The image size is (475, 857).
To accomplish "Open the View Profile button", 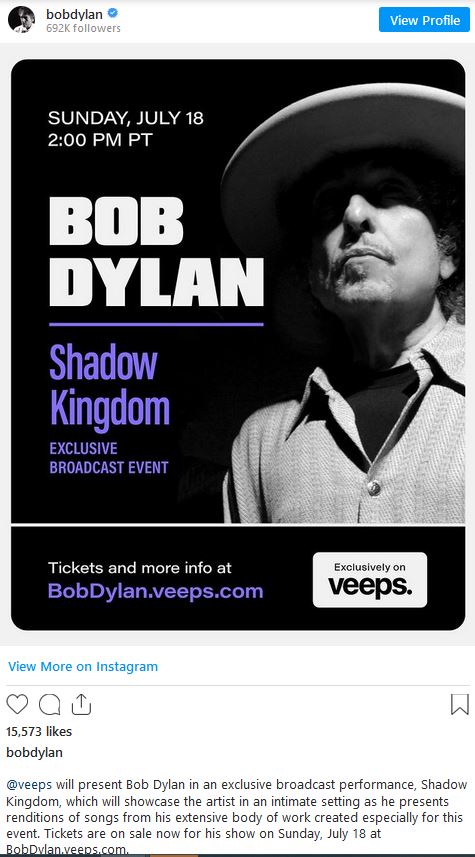I will point(424,20).
